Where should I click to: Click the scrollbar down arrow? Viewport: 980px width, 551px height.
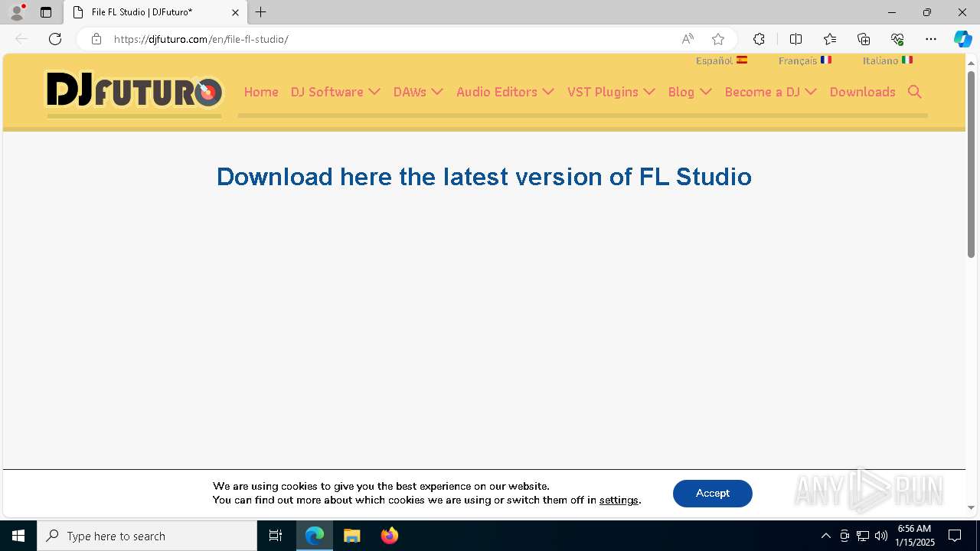point(971,508)
